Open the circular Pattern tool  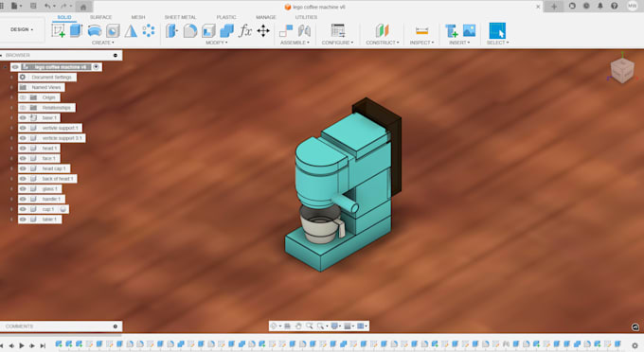[x=149, y=31]
